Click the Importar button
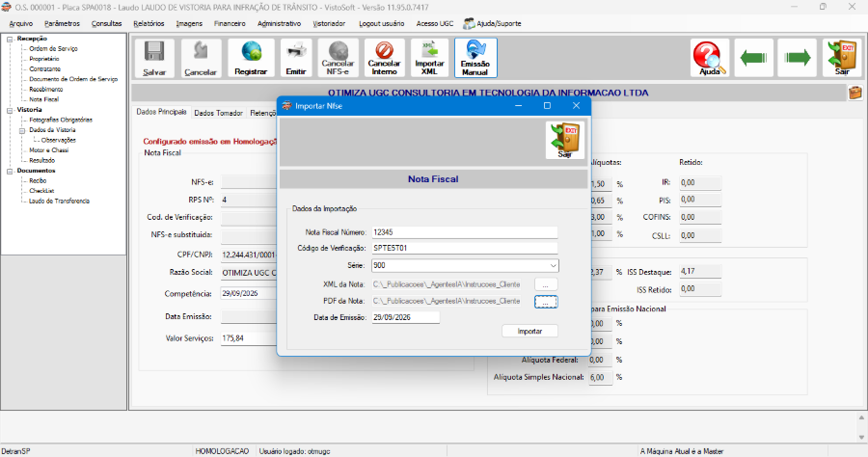Viewport: 868px width, 457px height. click(x=529, y=331)
